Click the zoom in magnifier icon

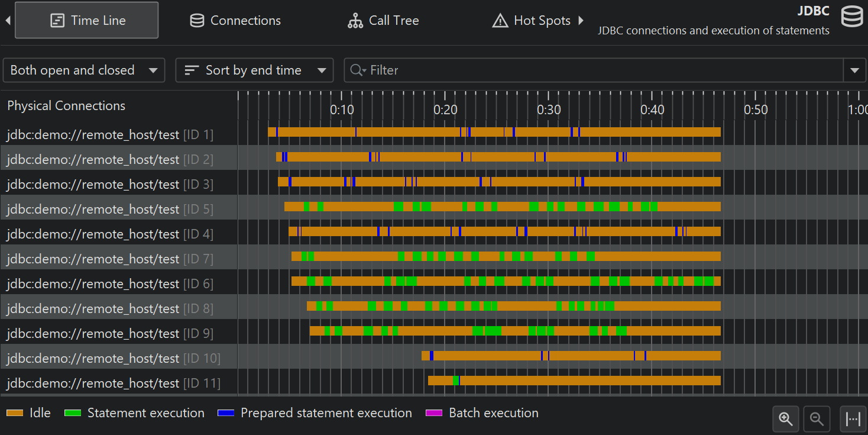point(786,419)
